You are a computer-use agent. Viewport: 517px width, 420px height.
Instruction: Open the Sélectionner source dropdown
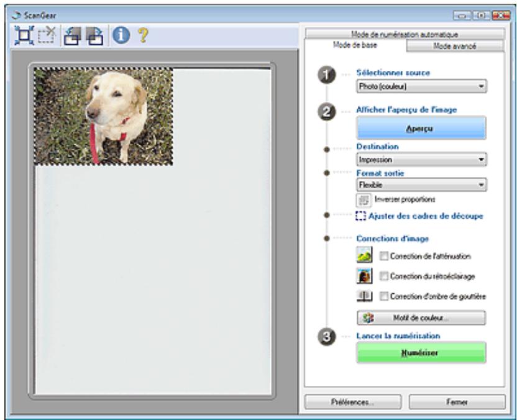coord(421,86)
